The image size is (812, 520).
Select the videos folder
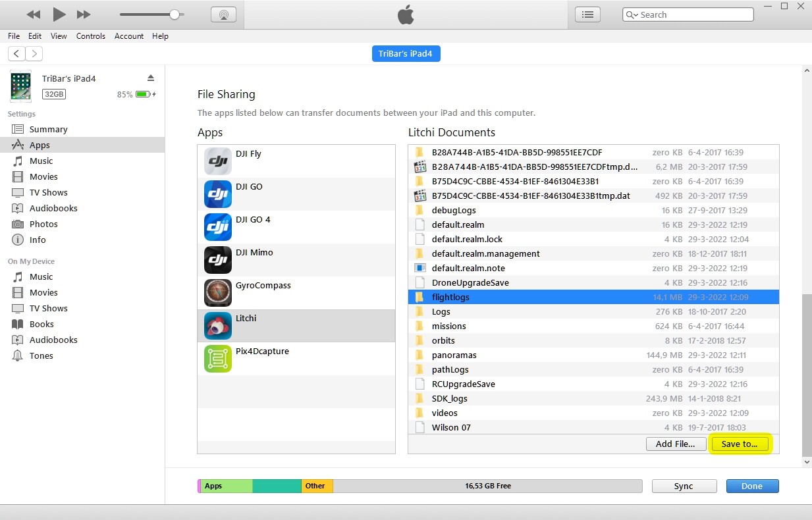(x=593, y=413)
